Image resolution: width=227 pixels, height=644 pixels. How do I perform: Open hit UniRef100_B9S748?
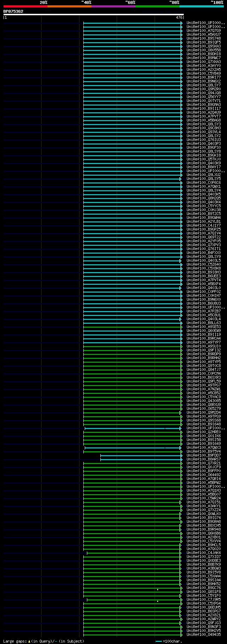(204, 39)
